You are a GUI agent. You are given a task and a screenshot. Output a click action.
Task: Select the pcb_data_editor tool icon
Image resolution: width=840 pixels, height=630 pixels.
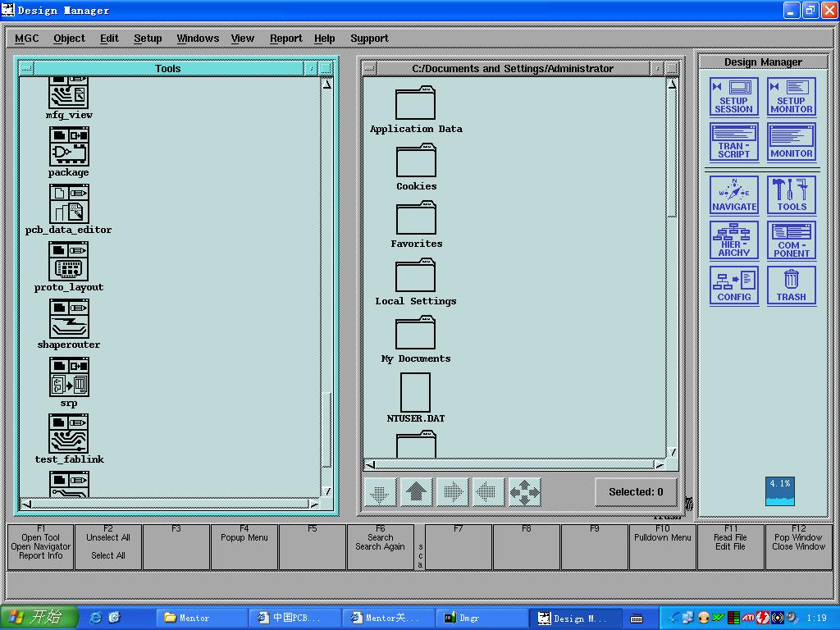[x=69, y=204]
